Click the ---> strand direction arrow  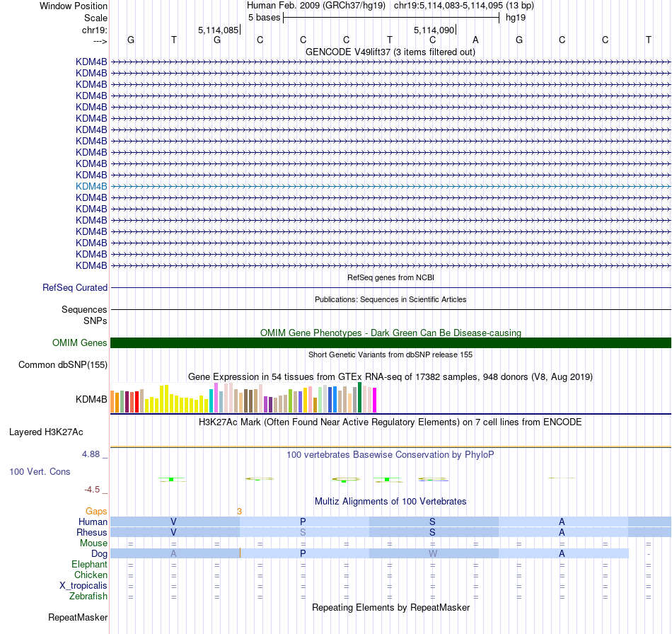100,41
